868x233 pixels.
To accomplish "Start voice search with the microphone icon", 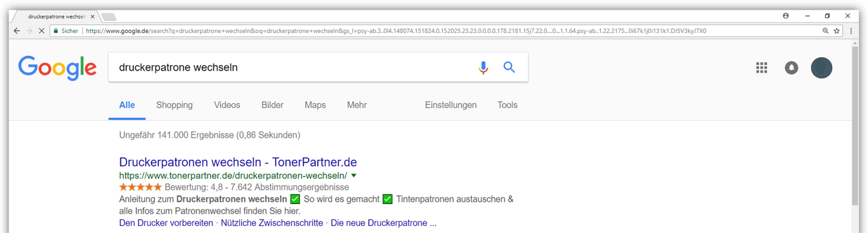I will coord(483,68).
